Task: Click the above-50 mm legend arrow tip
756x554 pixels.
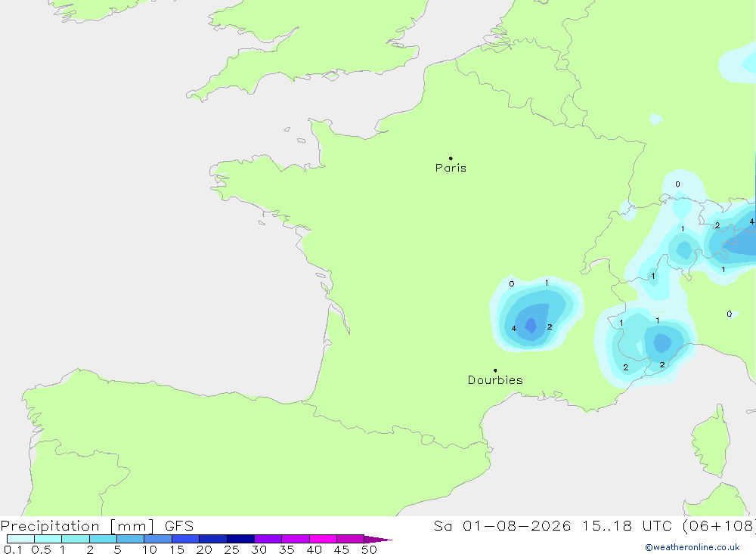Action: tap(379, 540)
